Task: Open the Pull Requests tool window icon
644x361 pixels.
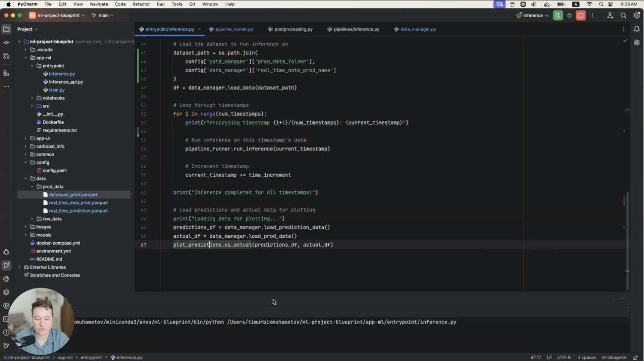Action: pos(6,56)
